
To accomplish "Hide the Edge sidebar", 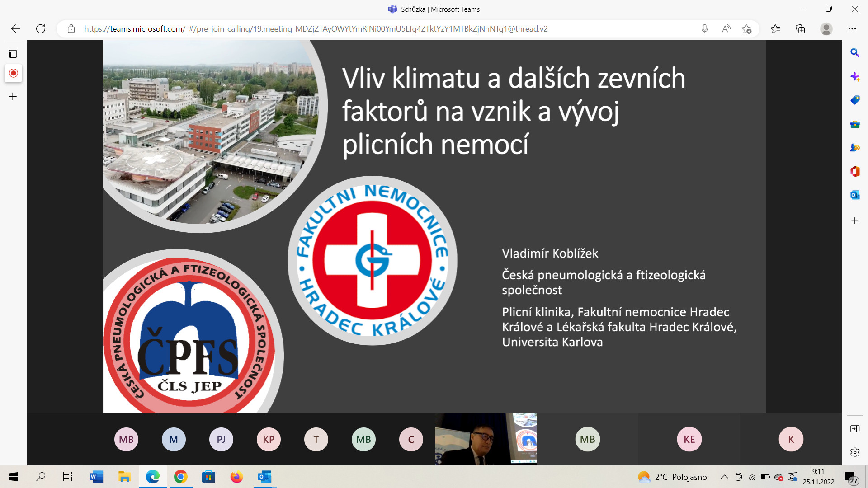I will click(854, 428).
